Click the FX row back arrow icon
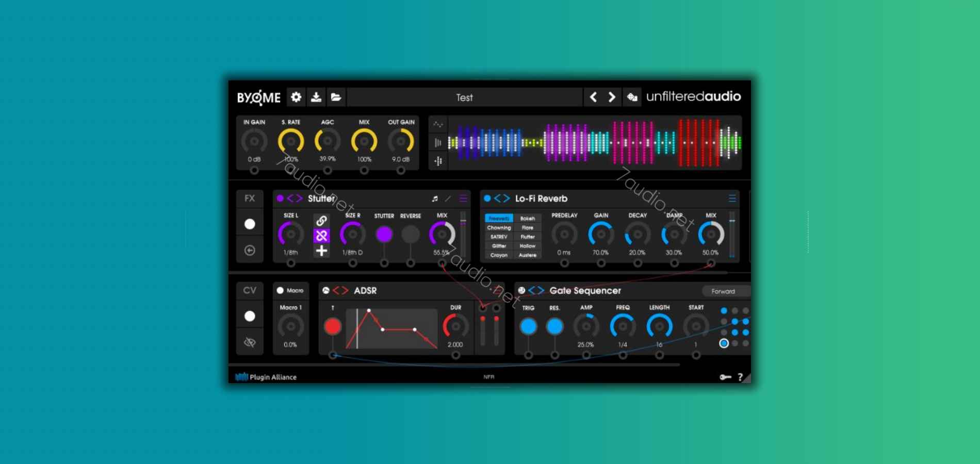Screen dimensions: 980x464 [x=250, y=250]
